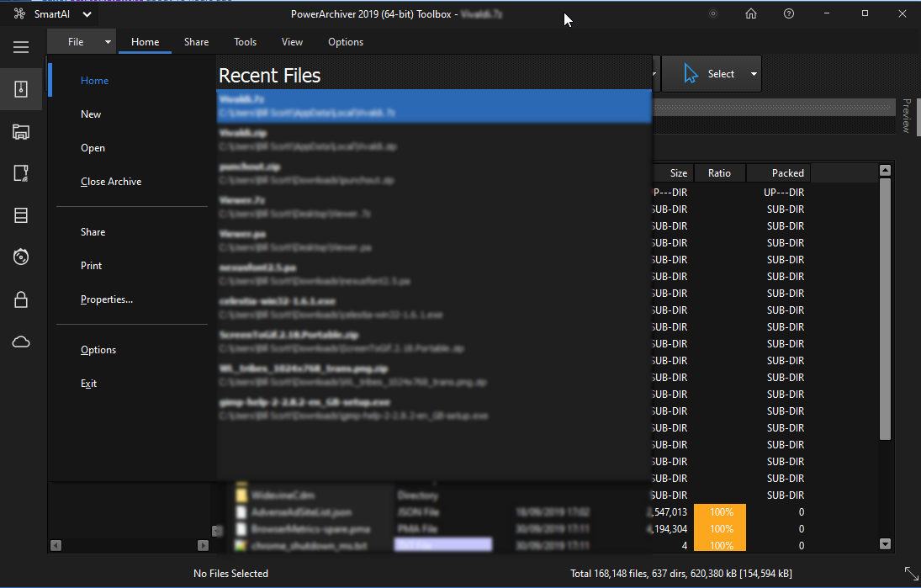Click Exit in the File menu
The image size is (921, 588).
[x=88, y=384]
